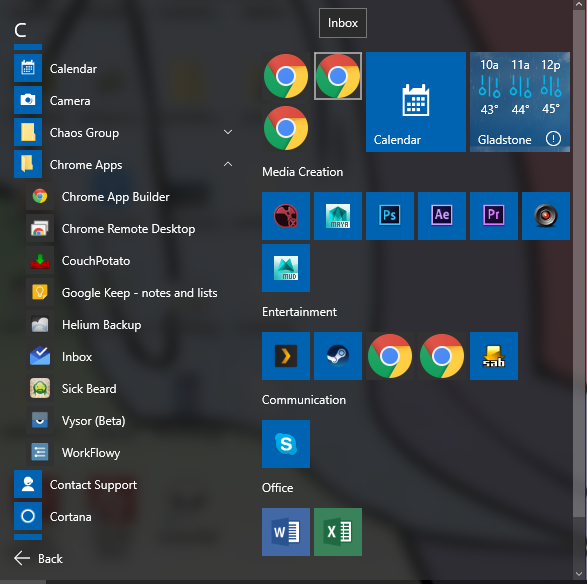Open Google Keep - notes and lists
587x584 pixels.
130,292
